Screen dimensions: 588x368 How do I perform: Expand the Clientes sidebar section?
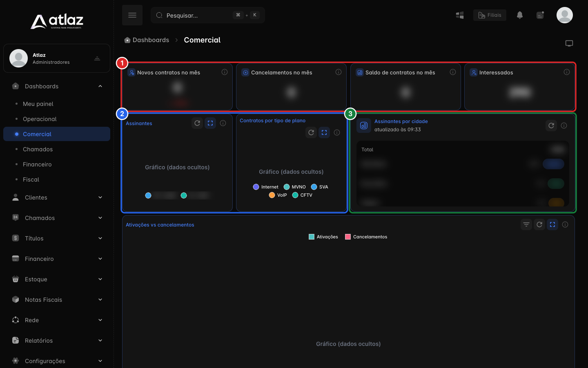click(x=57, y=197)
